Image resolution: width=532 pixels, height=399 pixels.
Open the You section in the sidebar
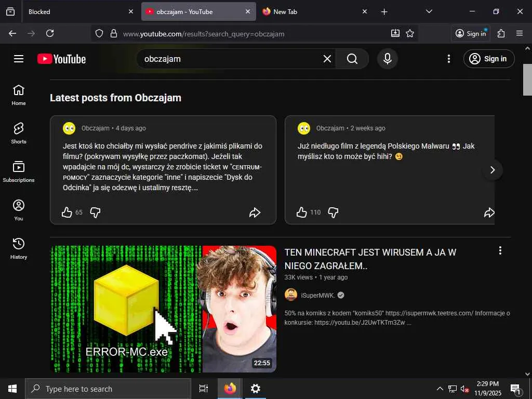tap(19, 210)
